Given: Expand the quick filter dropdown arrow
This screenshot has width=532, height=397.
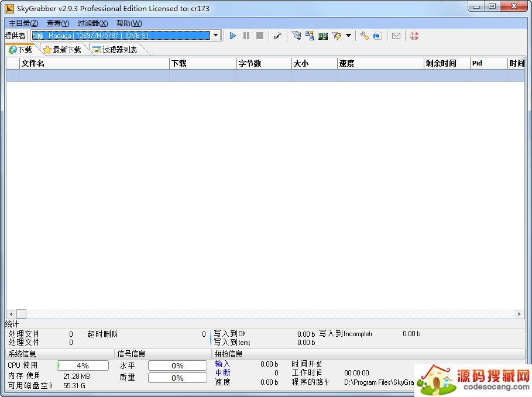Looking at the screenshot, I should tap(348, 35).
